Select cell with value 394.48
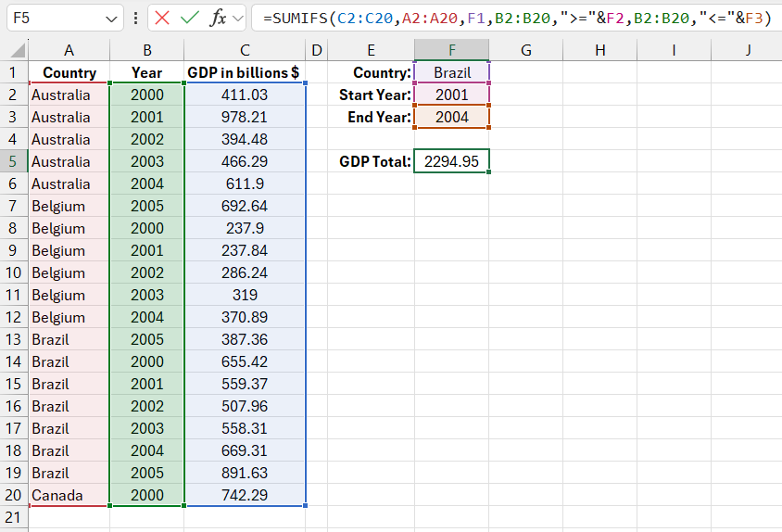The image size is (782, 532). tap(245, 139)
